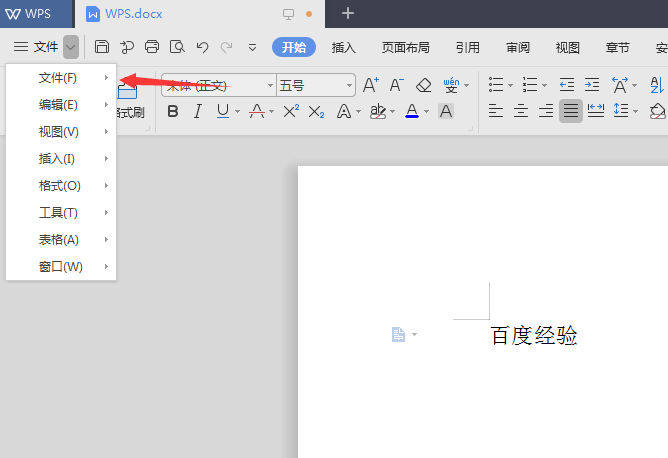Screen dimensions: 668x458
Task: Expand the dropdown arrow beside 文件
Action: [x=71, y=47]
